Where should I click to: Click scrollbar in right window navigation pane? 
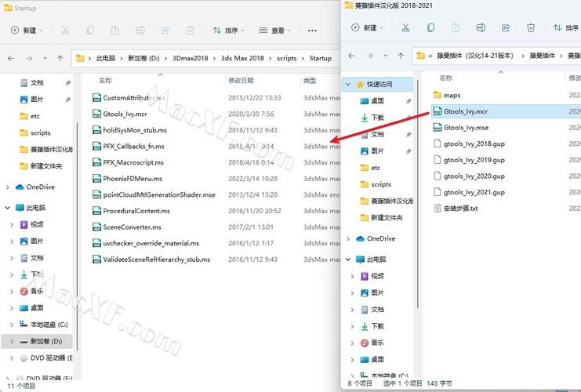pyautogui.click(x=418, y=193)
